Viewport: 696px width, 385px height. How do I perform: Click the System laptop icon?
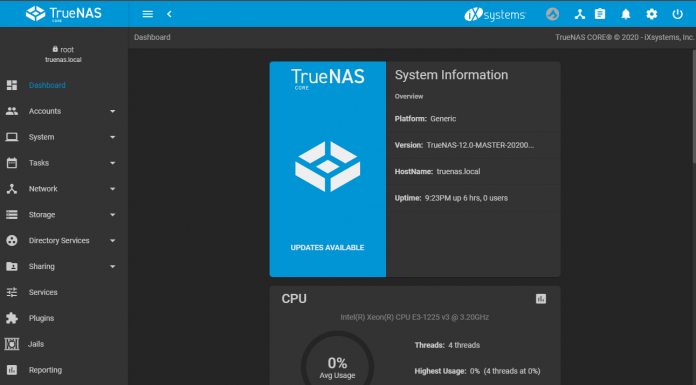pos(12,137)
